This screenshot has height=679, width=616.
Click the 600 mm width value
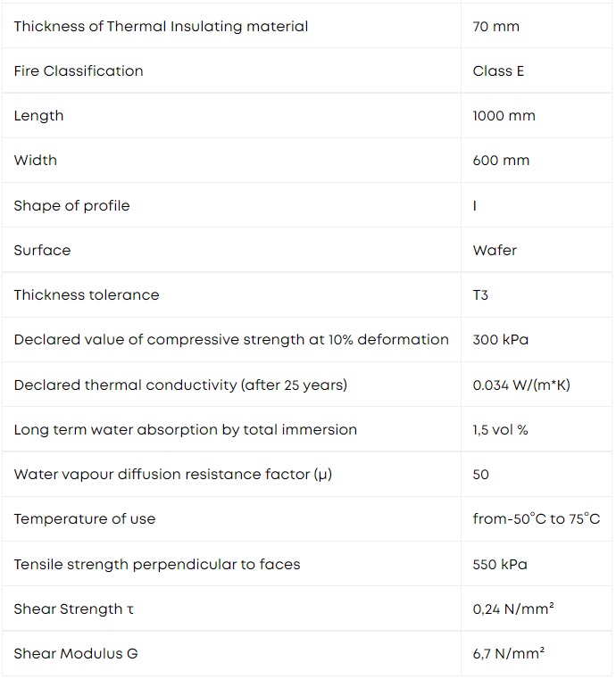501,161
